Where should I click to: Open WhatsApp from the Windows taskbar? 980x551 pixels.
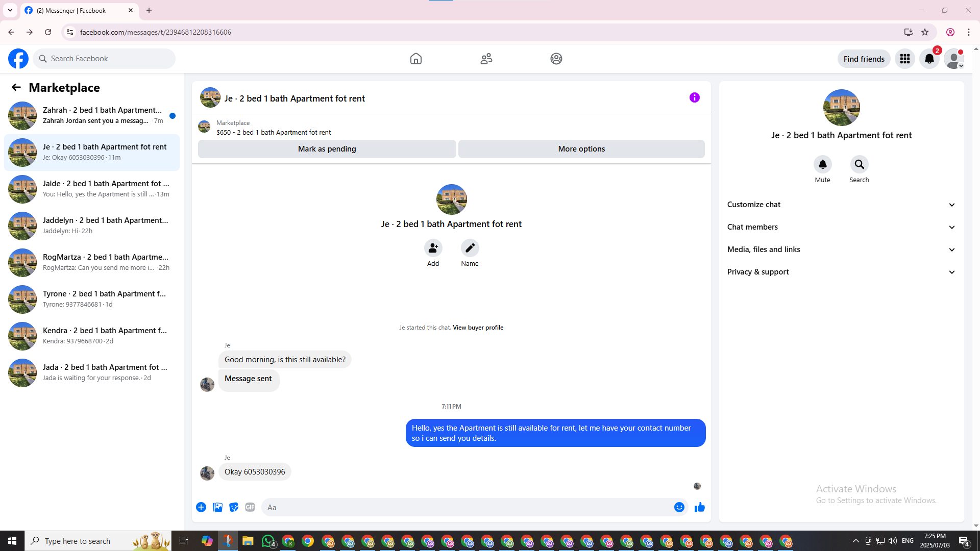268,541
